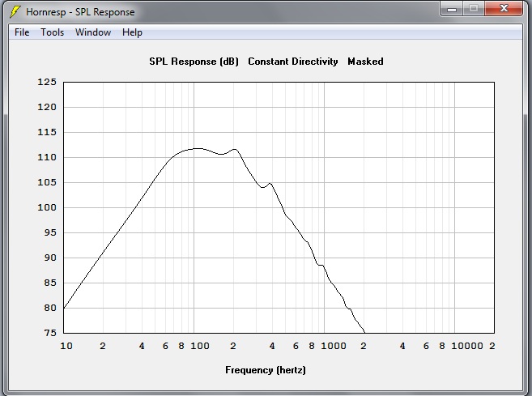This screenshot has height=396, width=532.
Task: Click the 'Masked' label
Action: click(365, 62)
